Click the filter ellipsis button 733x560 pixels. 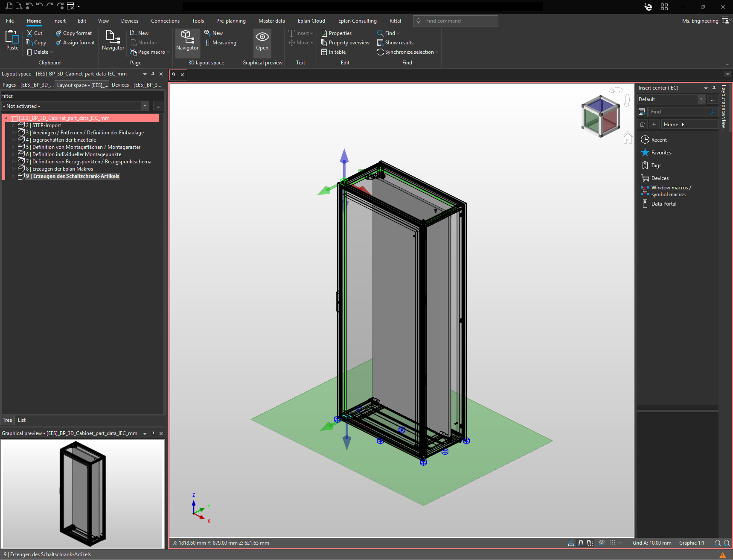coord(158,106)
